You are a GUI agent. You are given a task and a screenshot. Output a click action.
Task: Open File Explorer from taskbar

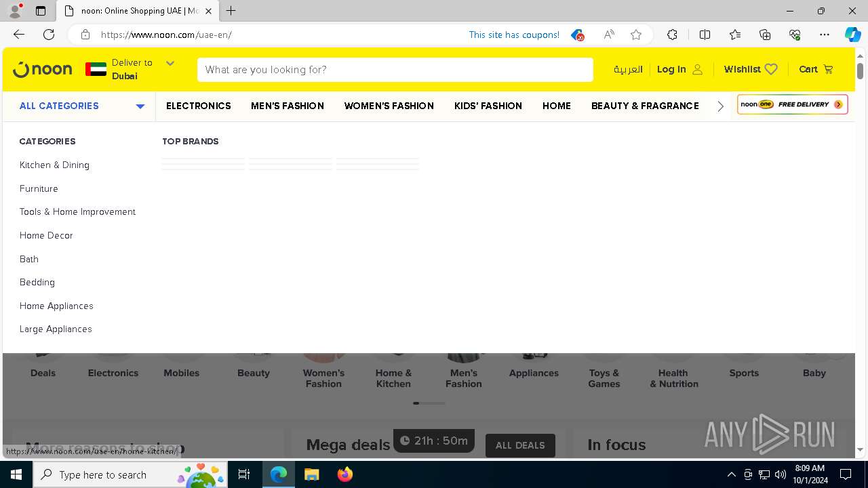pos(312,474)
